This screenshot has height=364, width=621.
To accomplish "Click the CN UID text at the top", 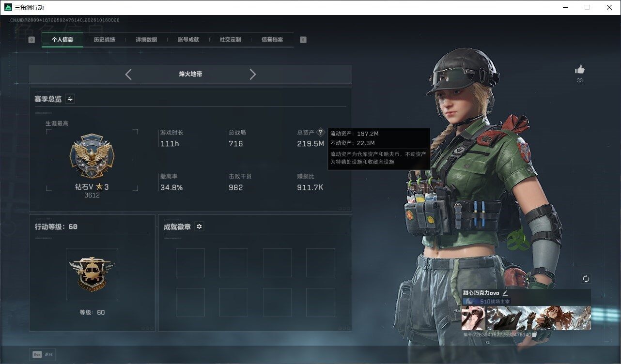I will pos(65,20).
